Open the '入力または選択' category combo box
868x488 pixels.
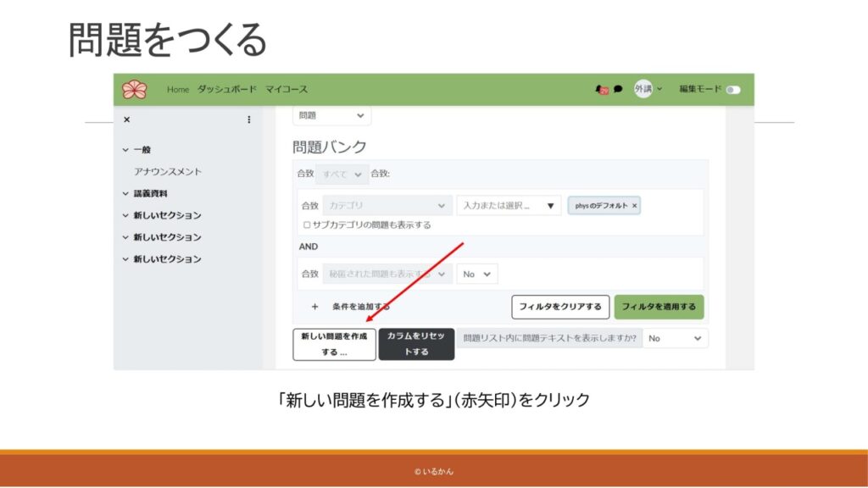click(x=509, y=206)
